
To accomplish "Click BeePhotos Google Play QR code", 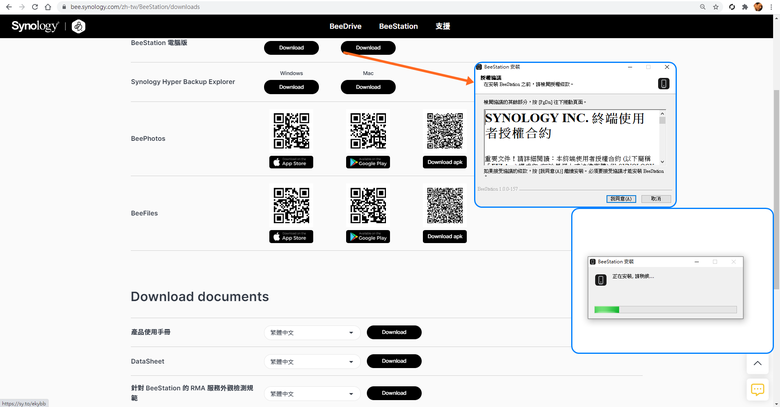I will click(x=368, y=131).
